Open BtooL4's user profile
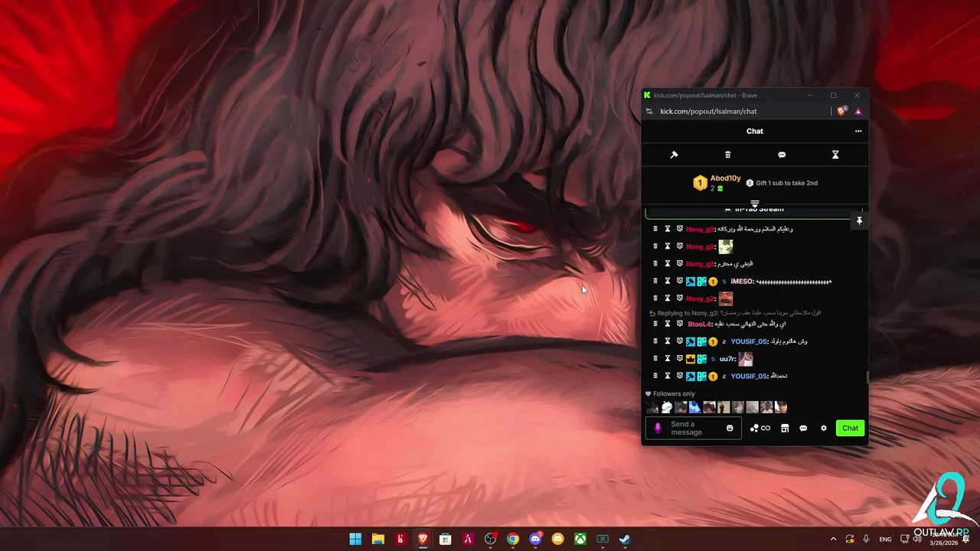The width and height of the screenshot is (980, 551). coord(699,324)
